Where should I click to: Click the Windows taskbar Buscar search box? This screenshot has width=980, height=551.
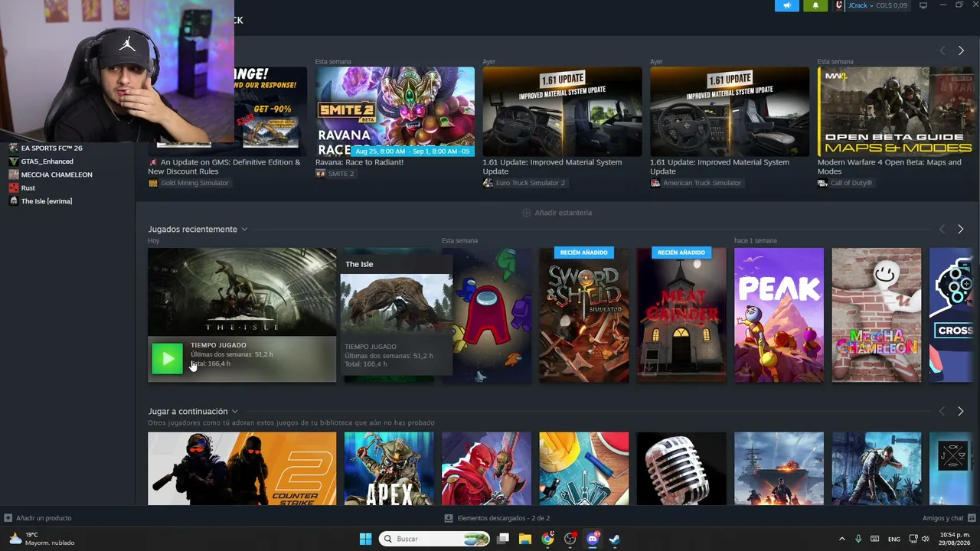(435, 539)
